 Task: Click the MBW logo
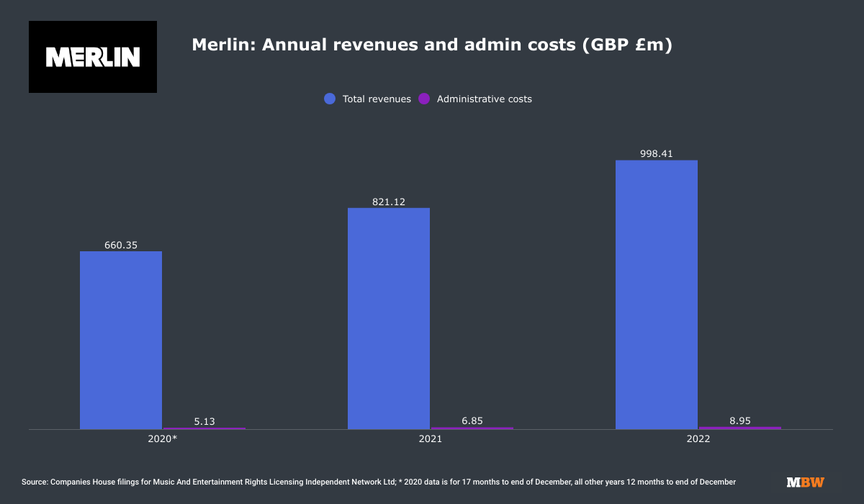pos(806,482)
